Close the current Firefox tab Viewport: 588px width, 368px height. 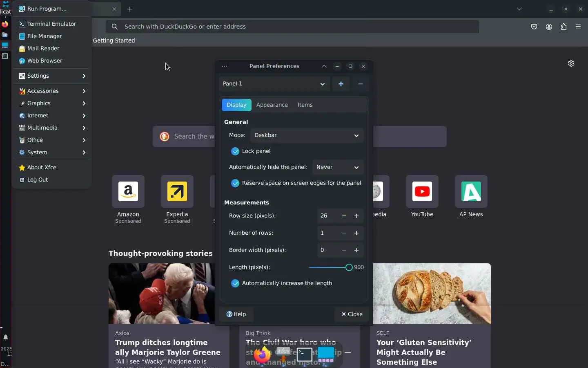(114, 9)
